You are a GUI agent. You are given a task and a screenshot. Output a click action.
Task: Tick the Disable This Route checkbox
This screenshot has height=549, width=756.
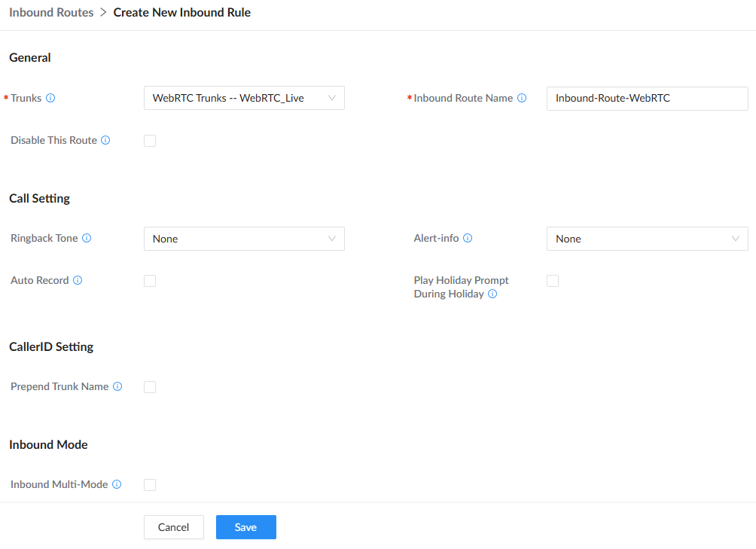(x=150, y=141)
